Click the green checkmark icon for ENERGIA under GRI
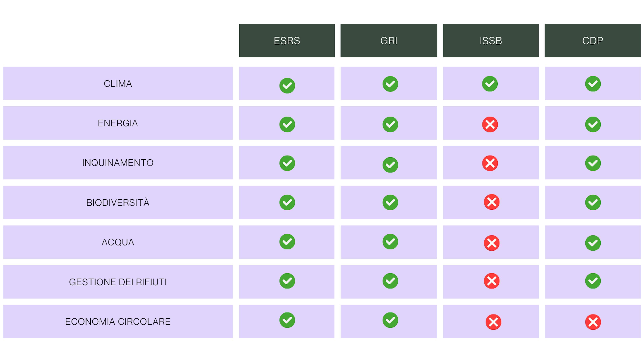644x362 pixels. (388, 124)
